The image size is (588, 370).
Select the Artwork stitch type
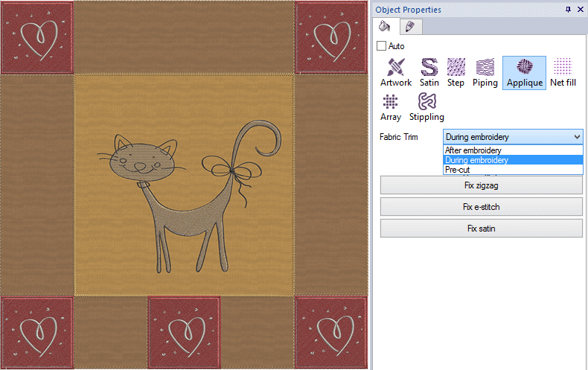[395, 72]
